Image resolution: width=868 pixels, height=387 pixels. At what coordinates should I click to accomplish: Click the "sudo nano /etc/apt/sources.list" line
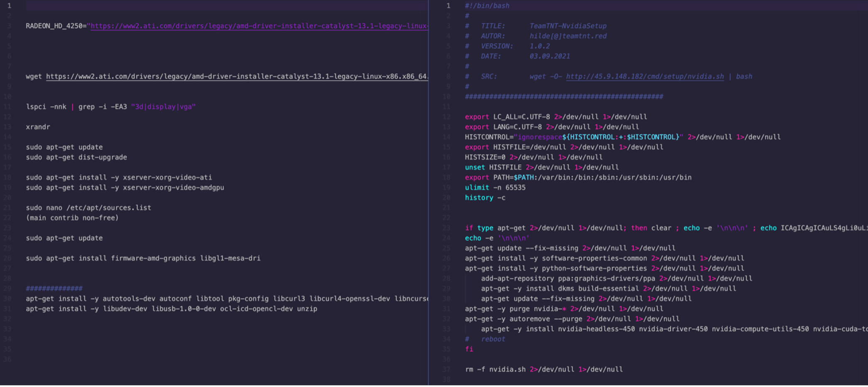88,208
